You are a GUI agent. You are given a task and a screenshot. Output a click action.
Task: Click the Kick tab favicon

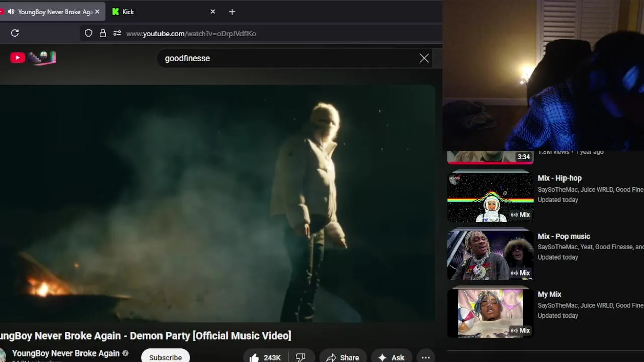coord(116,12)
